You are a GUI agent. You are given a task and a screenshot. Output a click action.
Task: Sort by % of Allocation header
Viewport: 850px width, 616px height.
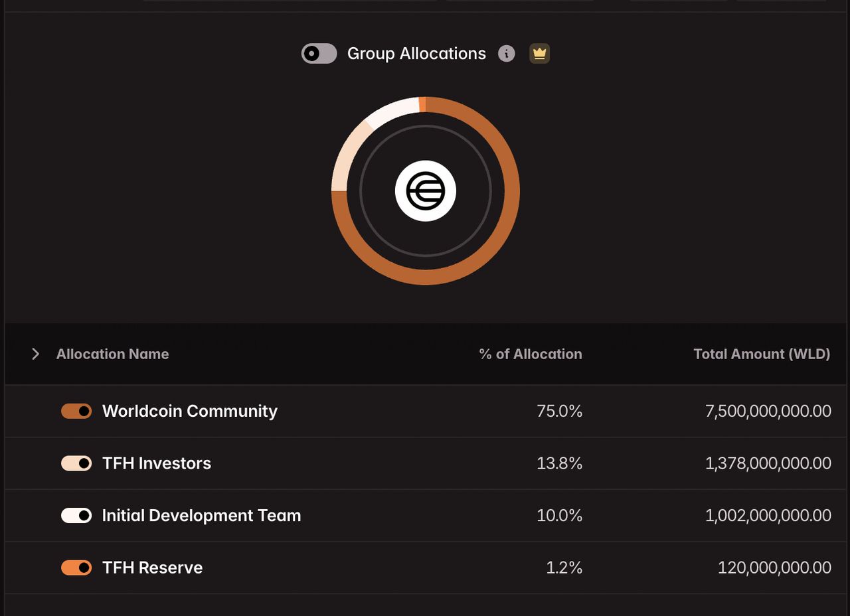[531, 354]
